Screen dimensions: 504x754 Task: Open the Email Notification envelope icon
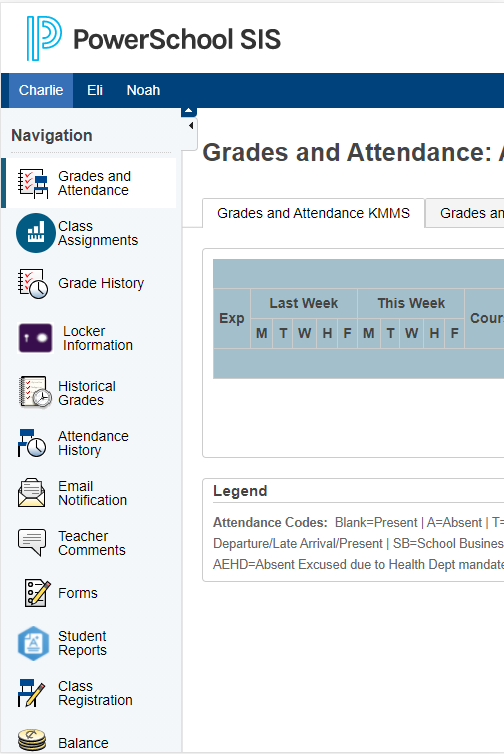[x=31, y=493]
